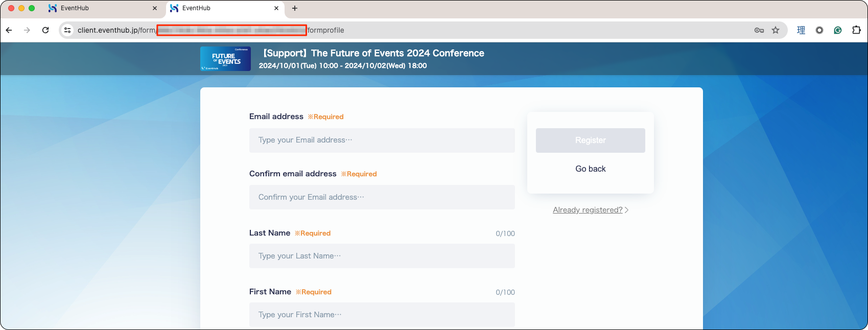The image size is (868, 330).
Task: Reload the current page
Action: click(x=45, y=30)
